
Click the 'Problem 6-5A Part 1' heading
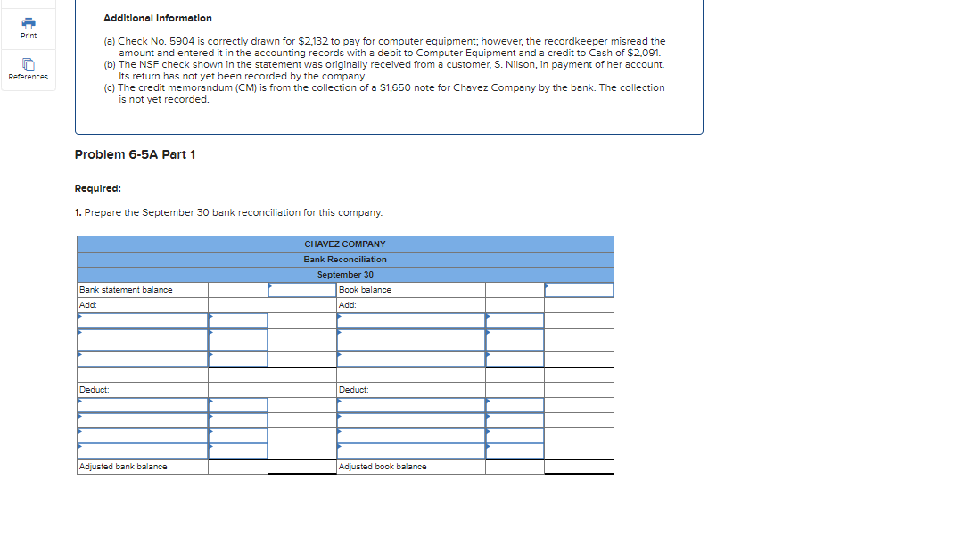pyautogui.click(x=135, y=154)
